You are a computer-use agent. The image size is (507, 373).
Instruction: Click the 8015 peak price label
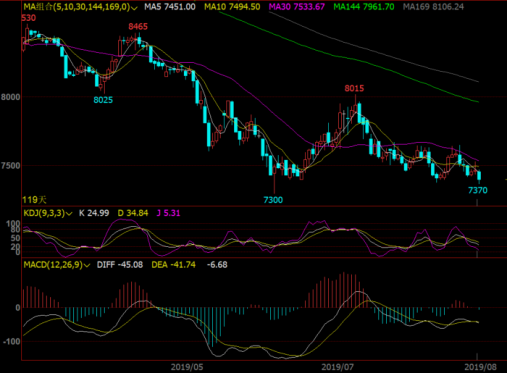coord(354,88)
